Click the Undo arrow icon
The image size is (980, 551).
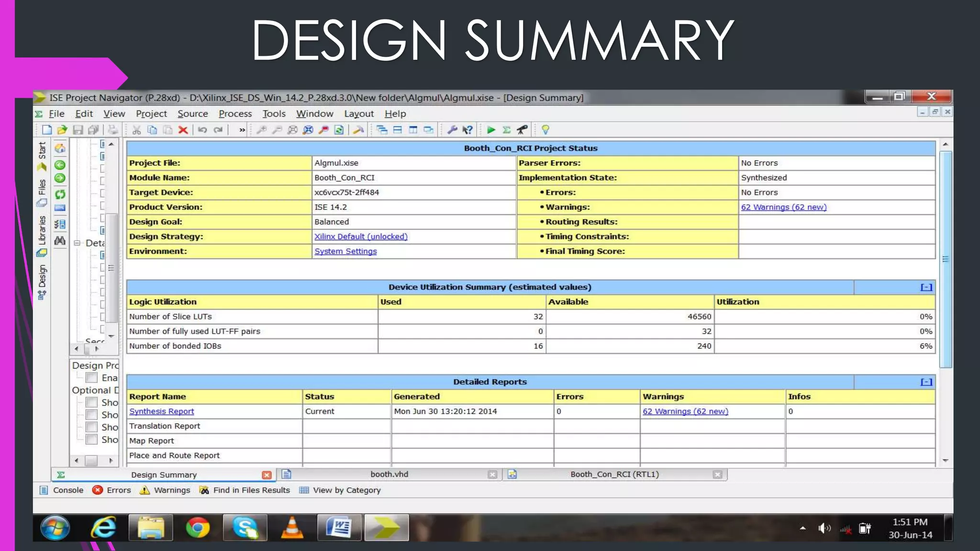point(202,130)
